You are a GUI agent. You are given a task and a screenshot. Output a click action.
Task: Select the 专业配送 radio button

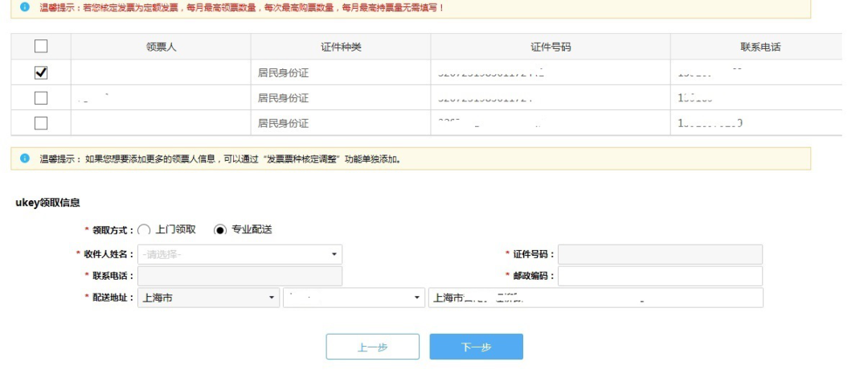(220, 229)
